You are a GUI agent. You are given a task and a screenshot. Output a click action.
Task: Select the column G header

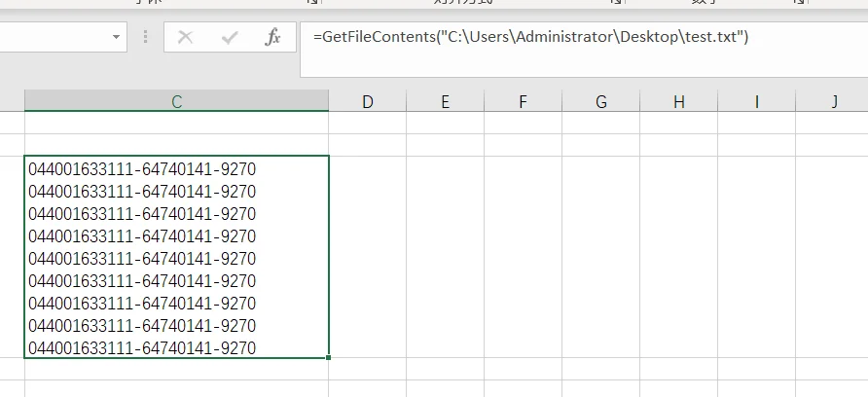click(601, 101)
